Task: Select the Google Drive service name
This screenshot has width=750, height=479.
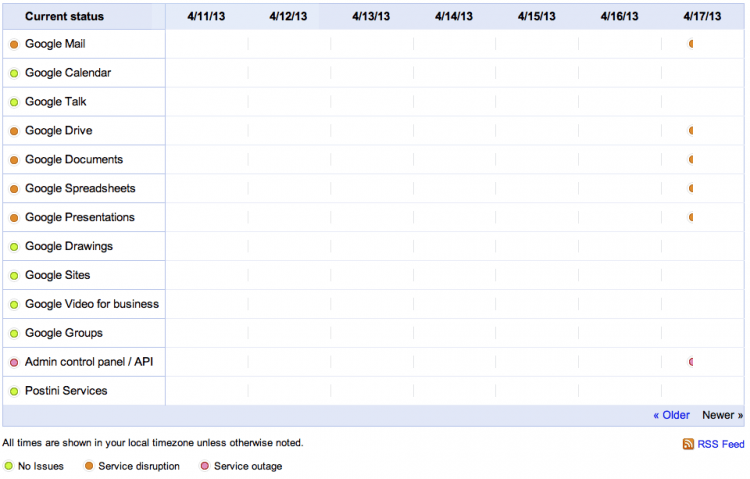Action: (58, 131)
